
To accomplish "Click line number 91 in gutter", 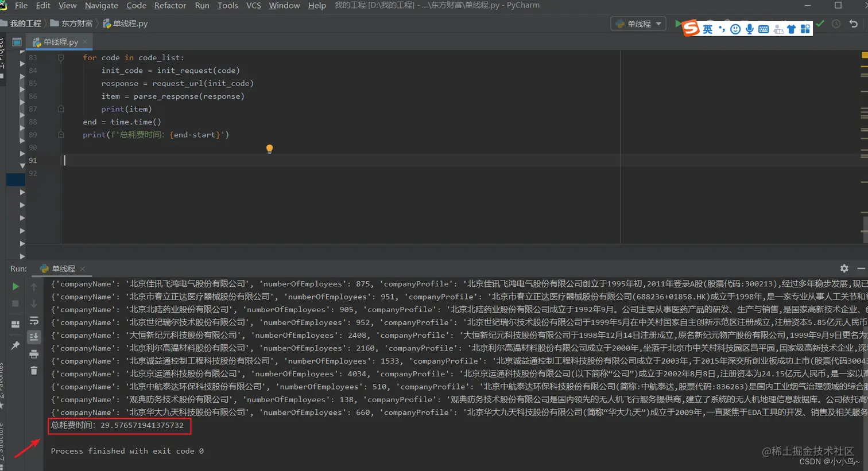I will click(x=33, y=161).
